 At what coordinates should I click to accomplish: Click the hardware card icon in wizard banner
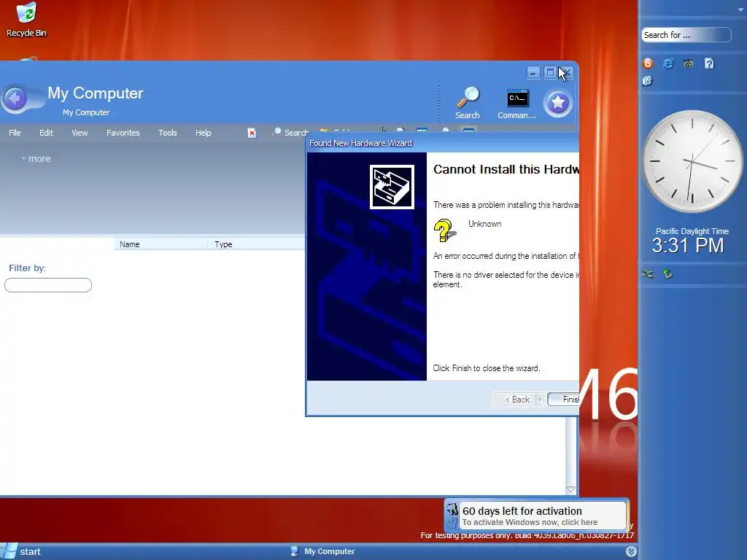point(392,187)
